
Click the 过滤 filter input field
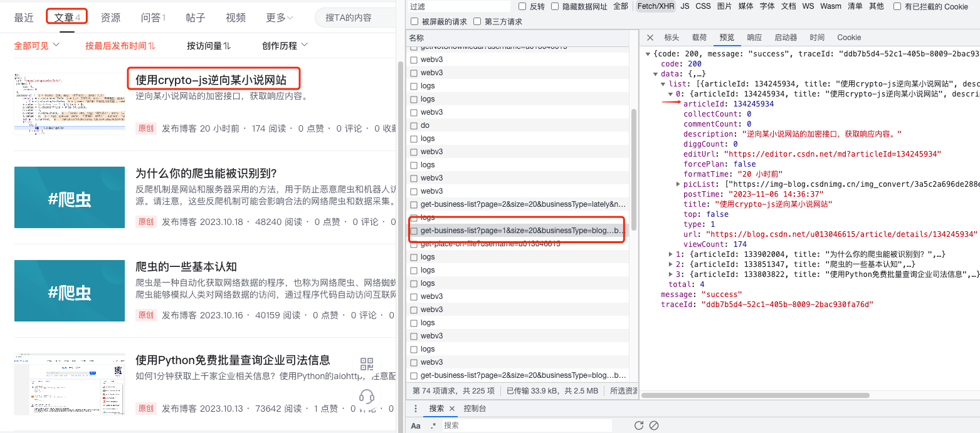[458, 6]
